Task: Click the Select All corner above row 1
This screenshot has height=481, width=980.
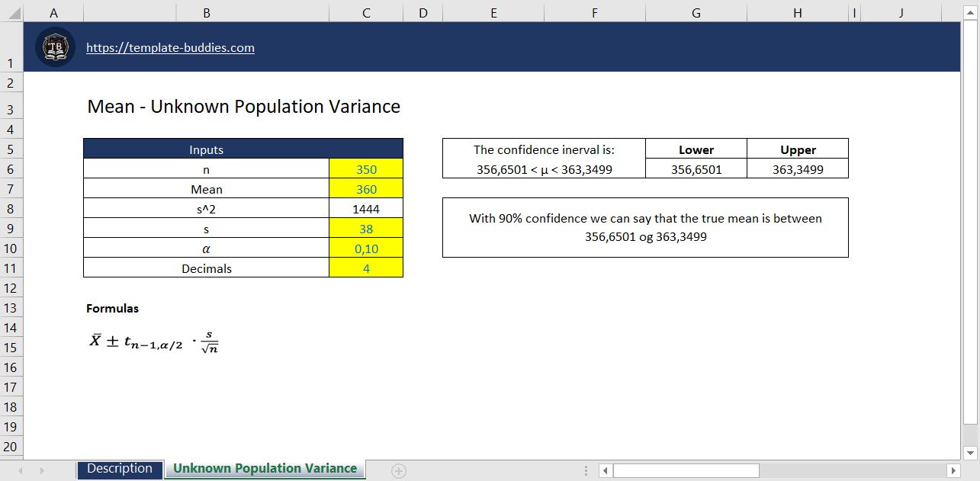Action: pos(11,13)
